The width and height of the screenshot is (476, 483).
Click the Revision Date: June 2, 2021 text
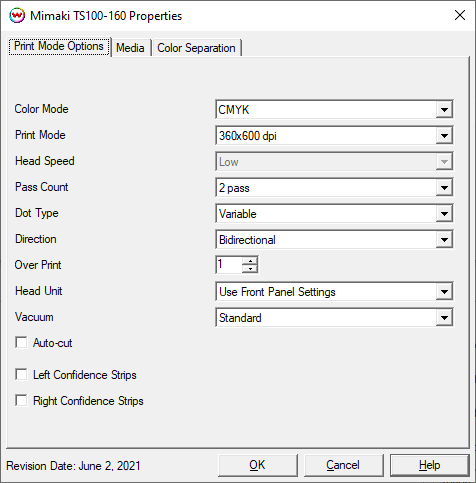(x=73, y=466)
